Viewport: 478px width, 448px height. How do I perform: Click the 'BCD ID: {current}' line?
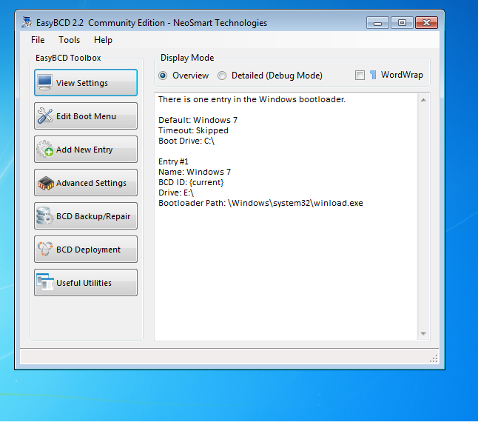pyautogui.click(x=191, y=182)
